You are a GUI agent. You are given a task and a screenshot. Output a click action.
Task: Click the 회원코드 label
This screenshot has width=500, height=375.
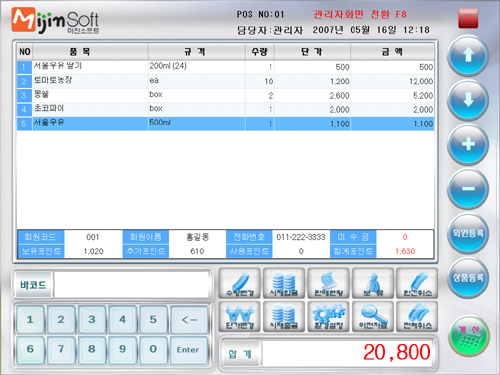point(41,237)
